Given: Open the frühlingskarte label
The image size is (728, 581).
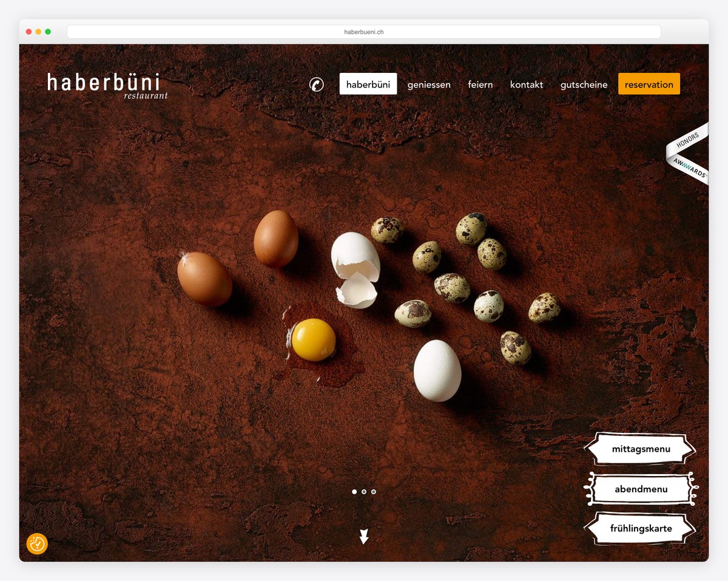Looking at the screenshot, I should pyautogui.click(x=641, y=528).
